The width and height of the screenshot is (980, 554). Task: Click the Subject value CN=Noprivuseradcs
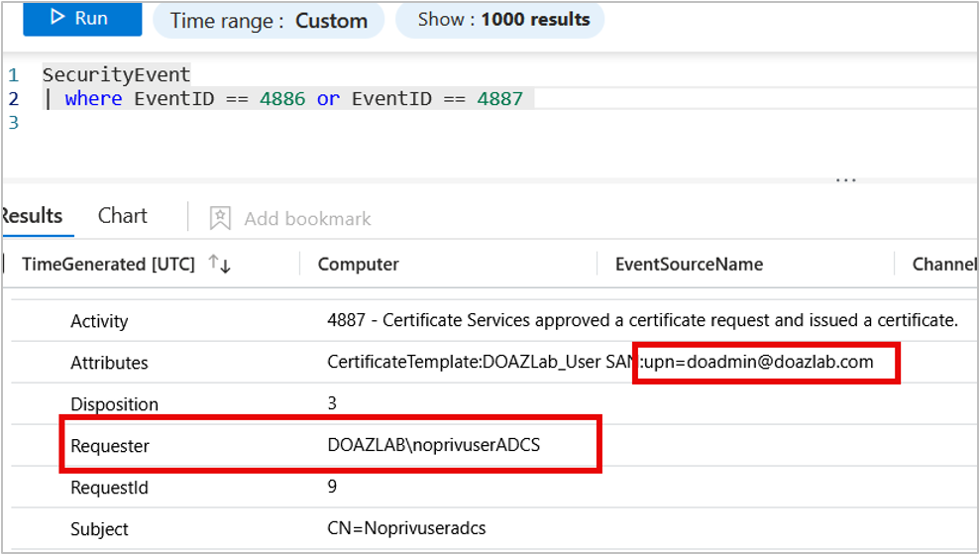point(406,529)
